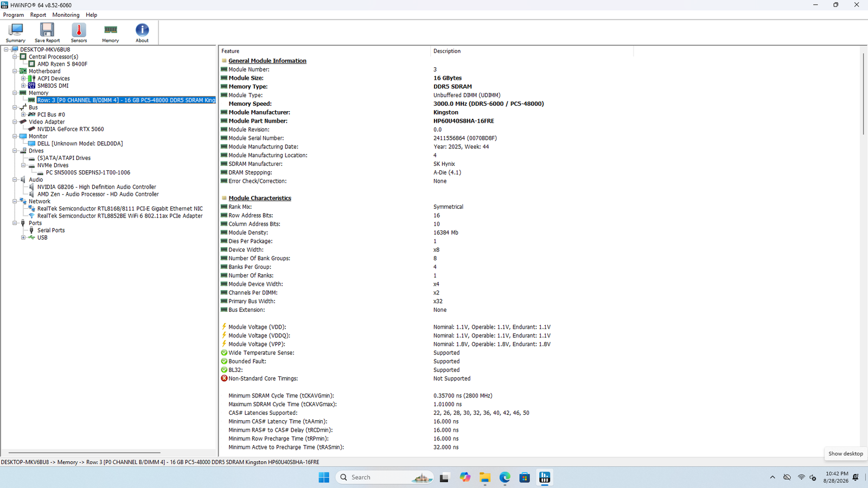
Task: Select NVIDIA GeForce RTX 5060 in the tree
Action: tap(71, 129)
